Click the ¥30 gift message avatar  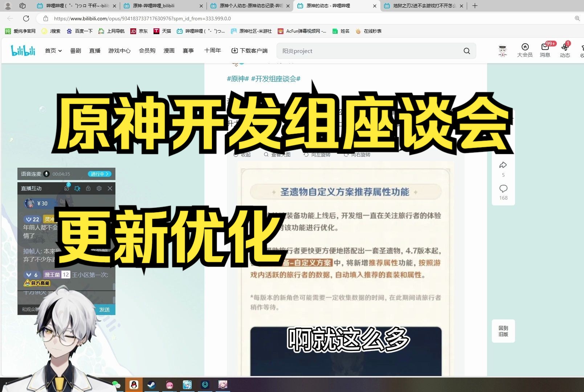click(29, 203)
